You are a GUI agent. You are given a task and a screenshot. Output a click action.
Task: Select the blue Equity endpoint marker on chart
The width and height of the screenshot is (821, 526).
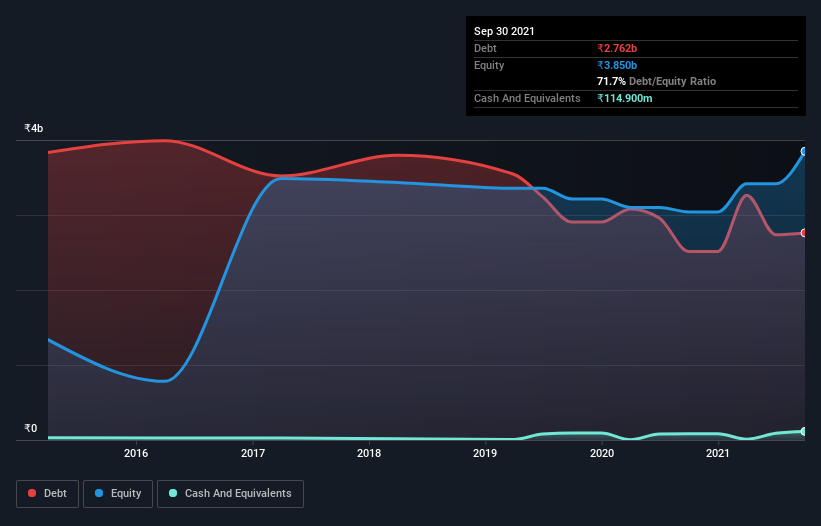(x=804, y=152)
